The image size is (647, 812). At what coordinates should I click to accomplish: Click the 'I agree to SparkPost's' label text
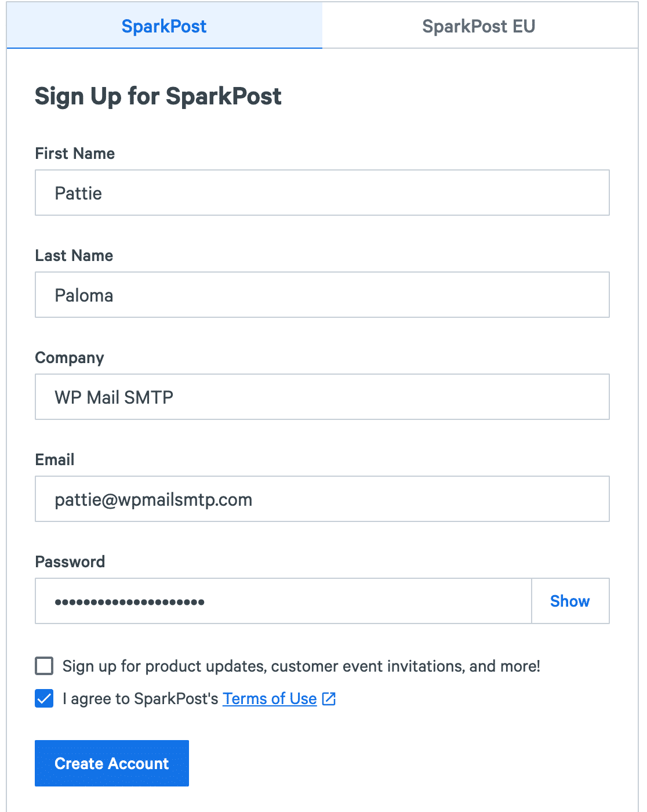click(x=141, y=699)
